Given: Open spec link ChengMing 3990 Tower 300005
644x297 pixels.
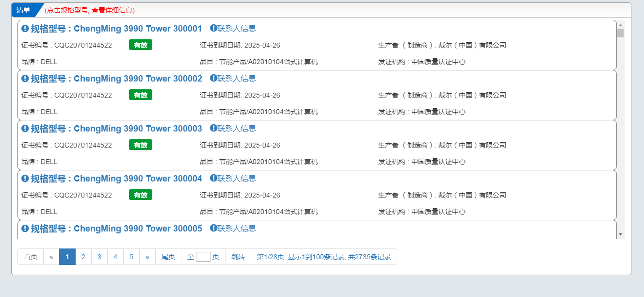Looking at the screenshot, I should point(116,229).
